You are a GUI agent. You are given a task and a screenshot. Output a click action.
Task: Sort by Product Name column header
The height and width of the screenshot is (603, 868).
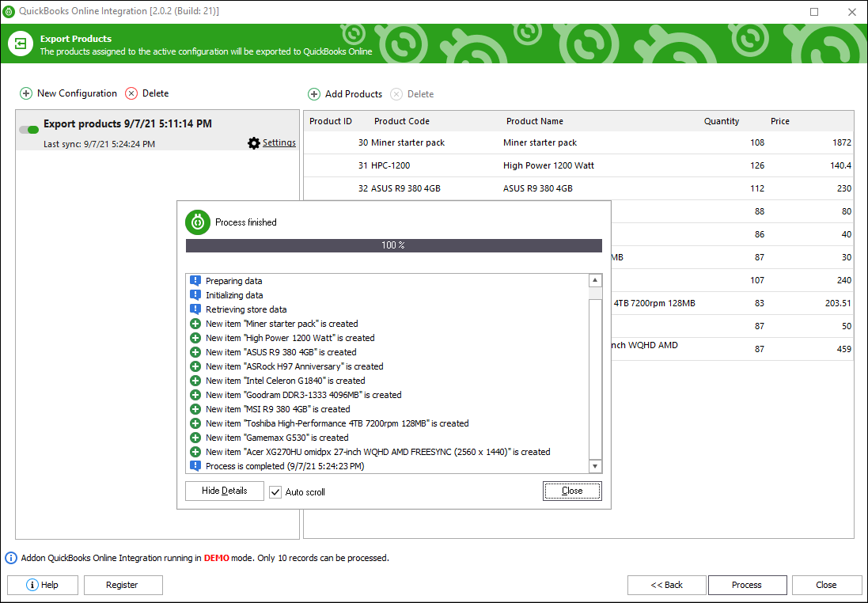point(535,121)
